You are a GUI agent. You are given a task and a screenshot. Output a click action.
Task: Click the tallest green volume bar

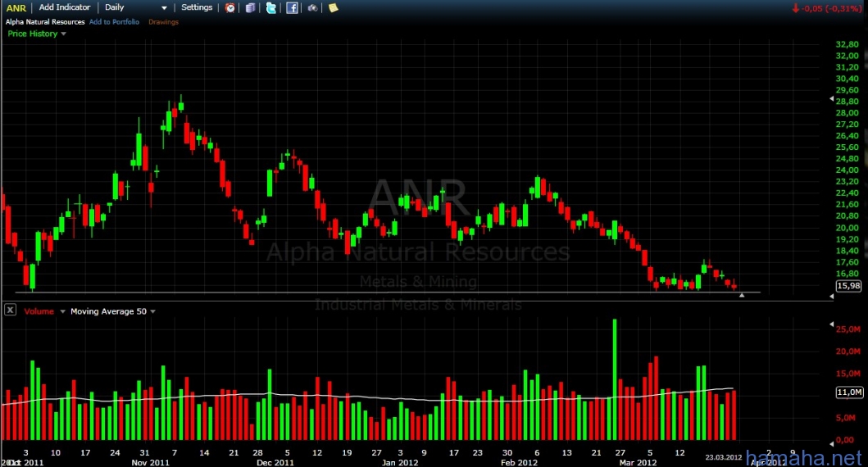[x=615, y=379]
